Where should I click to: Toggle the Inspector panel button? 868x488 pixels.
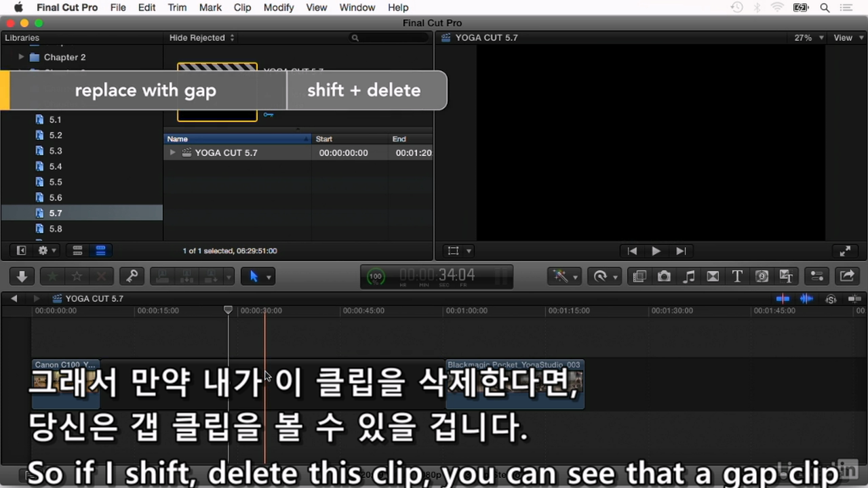coord(816,276)
